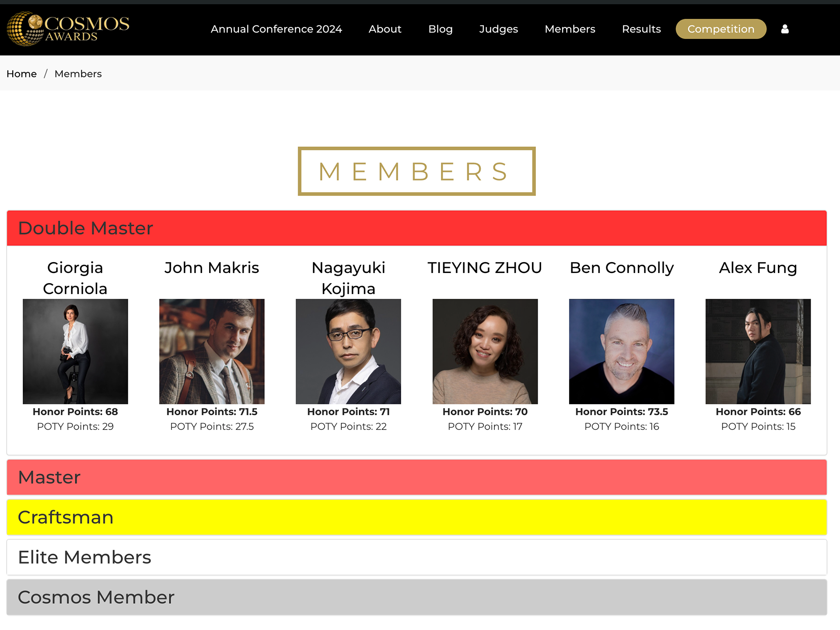Open the Blog menu item
Screen dimensions: 840x630
point(440,29)
